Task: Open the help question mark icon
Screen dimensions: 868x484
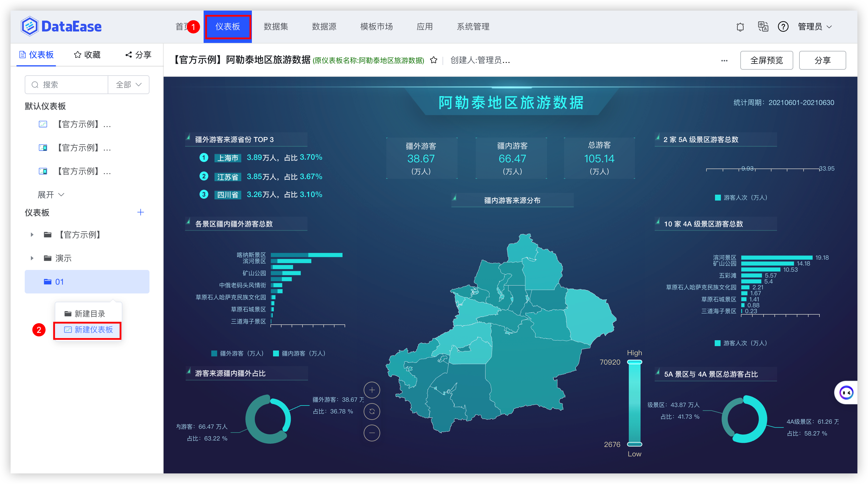Action: point(783,26)
